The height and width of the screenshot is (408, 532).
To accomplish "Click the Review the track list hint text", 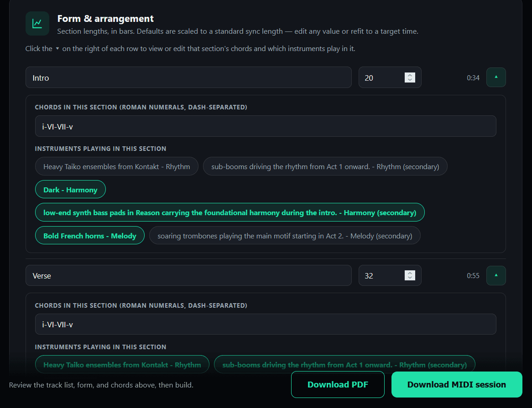I will coord(101,385).
